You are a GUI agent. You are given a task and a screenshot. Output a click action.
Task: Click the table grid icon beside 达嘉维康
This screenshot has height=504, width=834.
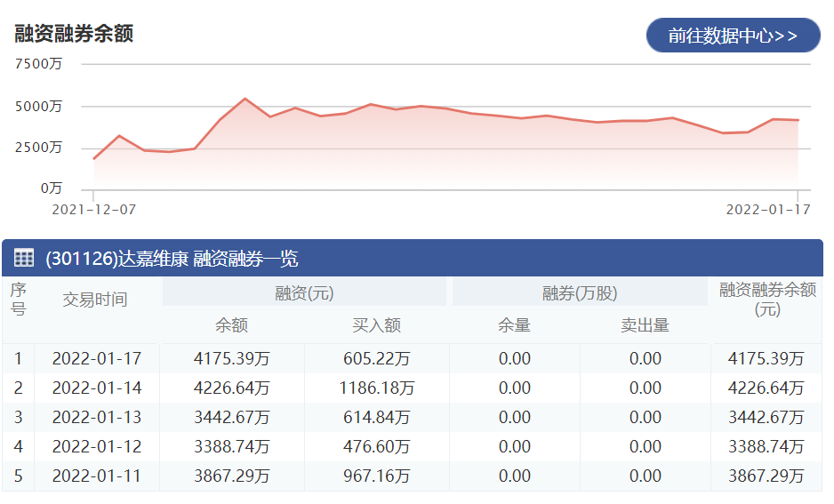click(24, 258)
